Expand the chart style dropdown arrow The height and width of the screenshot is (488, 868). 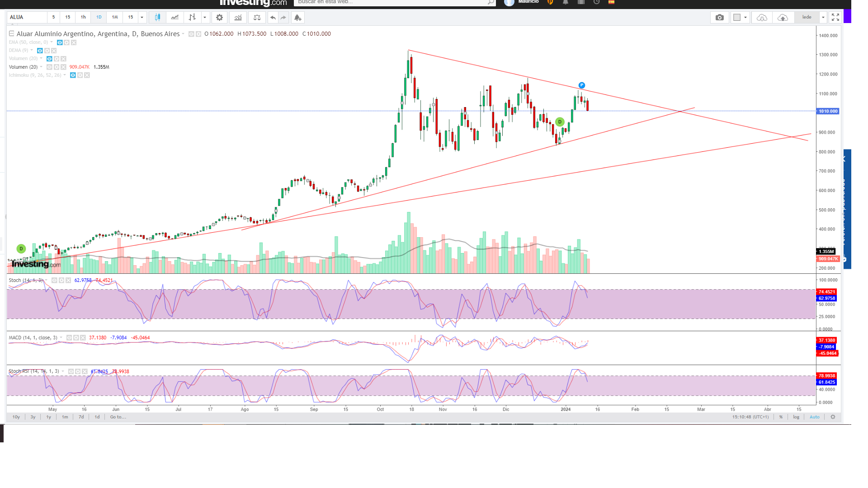tap(205, 17)
